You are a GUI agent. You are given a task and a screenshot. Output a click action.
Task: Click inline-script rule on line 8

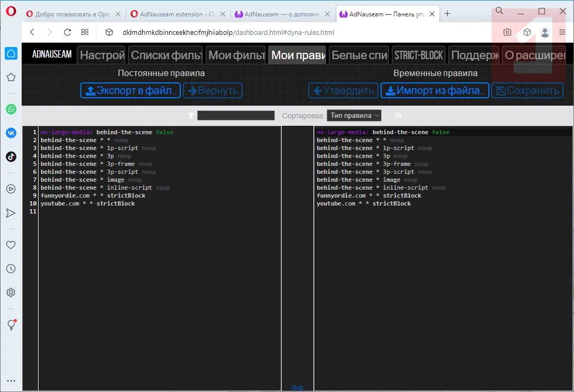[x=105, y=188]
